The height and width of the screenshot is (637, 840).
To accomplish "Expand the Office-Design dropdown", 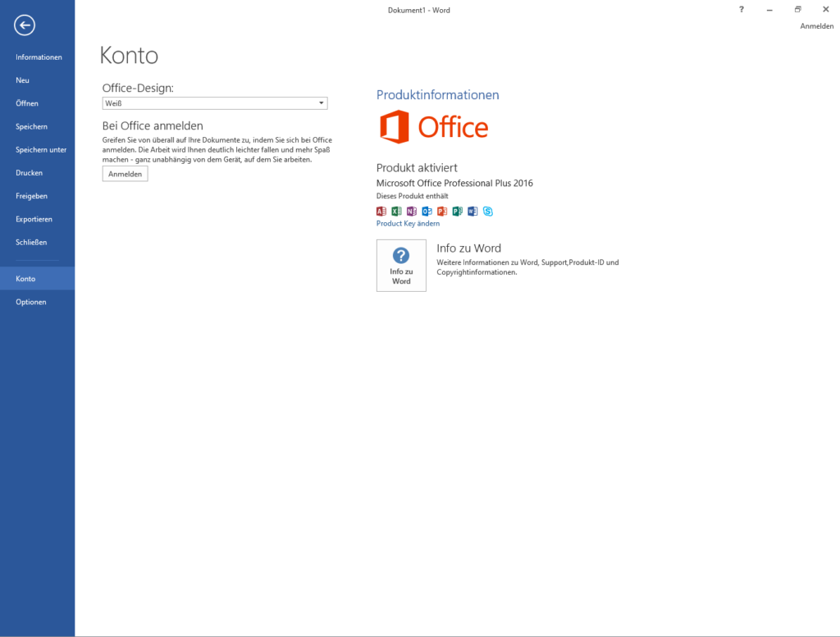I will tap(322, 103).
